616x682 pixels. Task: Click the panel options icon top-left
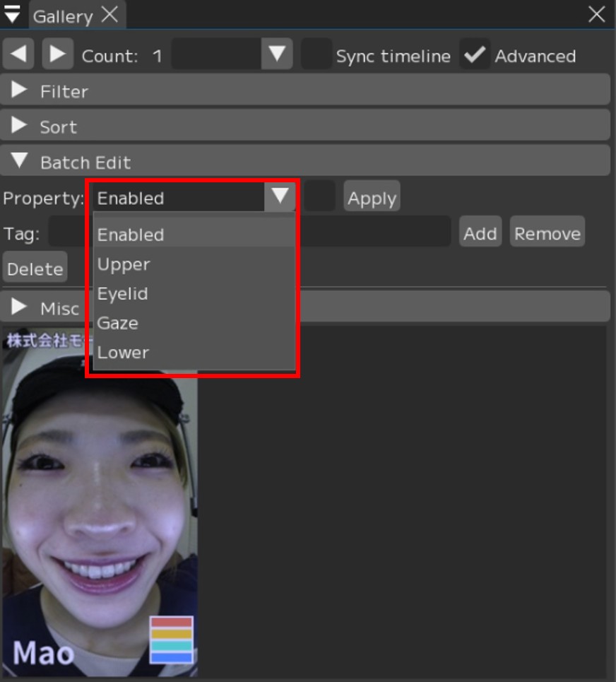(13, 13)
